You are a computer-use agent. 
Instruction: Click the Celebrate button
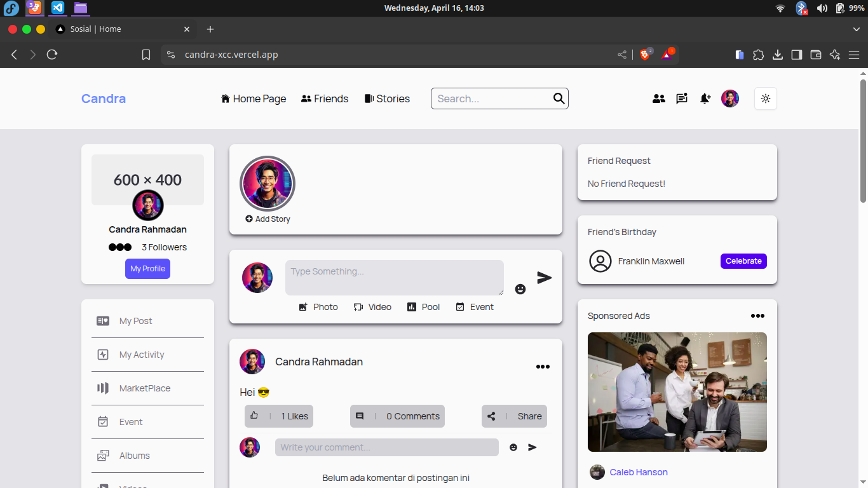pos(743,261)
